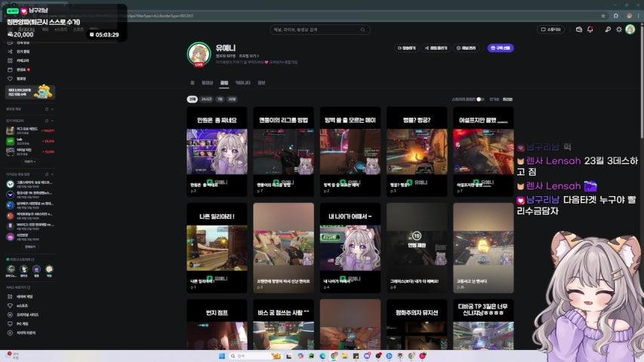Collapse the first sidebar section below the coin banner

52,109
